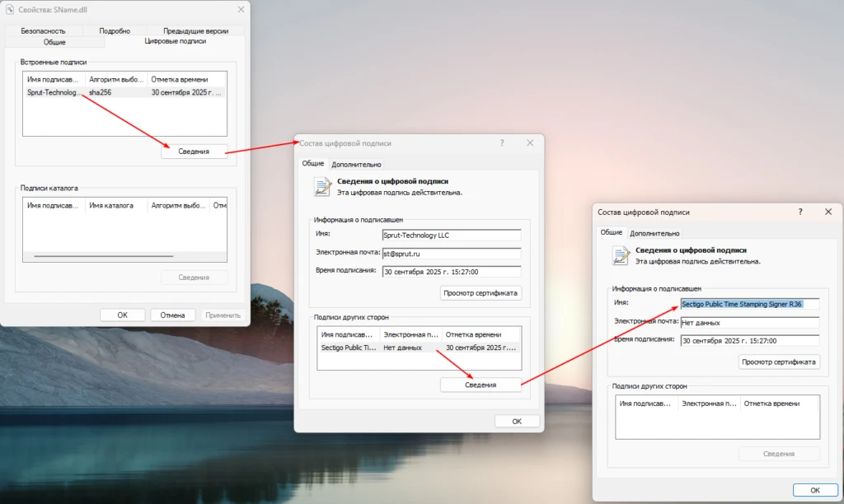Close the right Состав цифровой подписи dialog
This screenshot has width=844, height=504.
[x=828, y=212]
